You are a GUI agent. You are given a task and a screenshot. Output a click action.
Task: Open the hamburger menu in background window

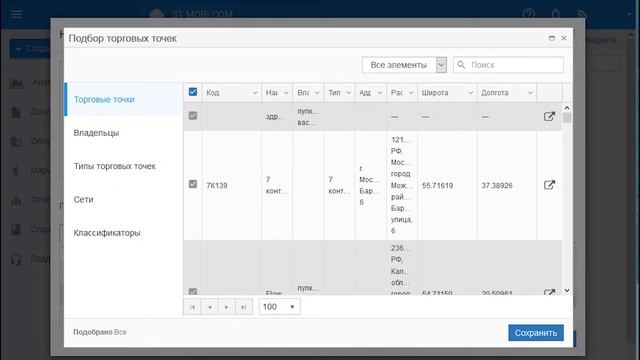pos(17,15)
